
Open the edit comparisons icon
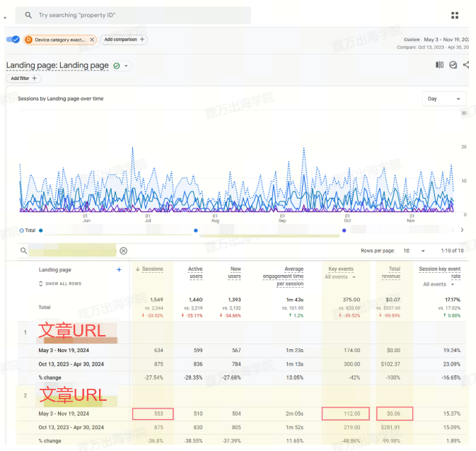click(x=439, y=64)
